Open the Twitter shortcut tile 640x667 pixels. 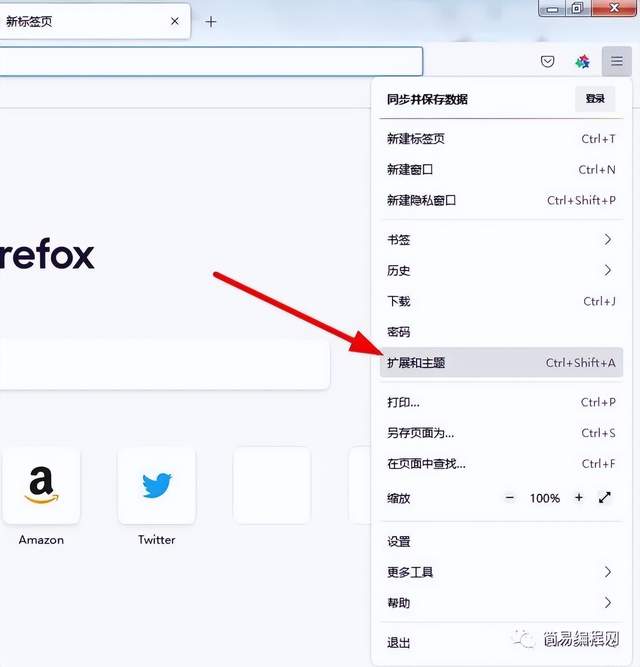click(156, 485)
